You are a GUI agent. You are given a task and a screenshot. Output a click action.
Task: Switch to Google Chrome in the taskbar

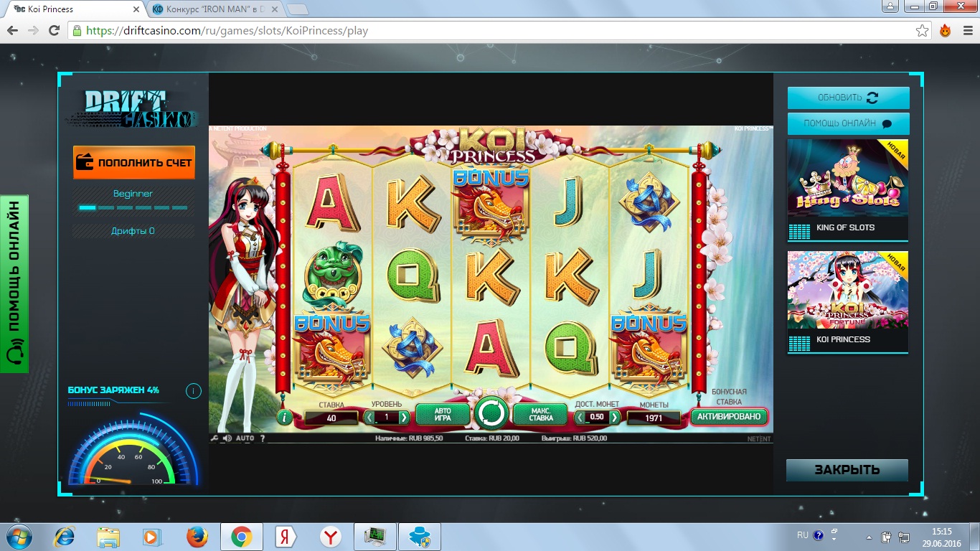coord(241,537)
